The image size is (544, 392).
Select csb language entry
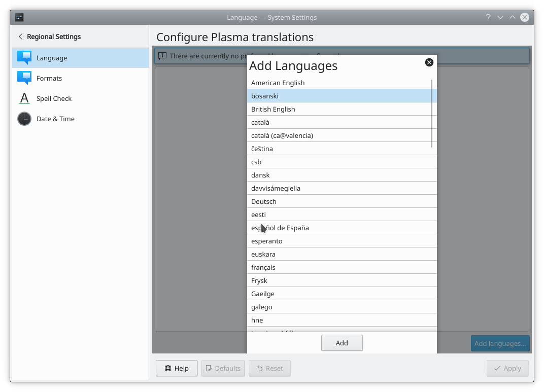[x=342, y=162]
